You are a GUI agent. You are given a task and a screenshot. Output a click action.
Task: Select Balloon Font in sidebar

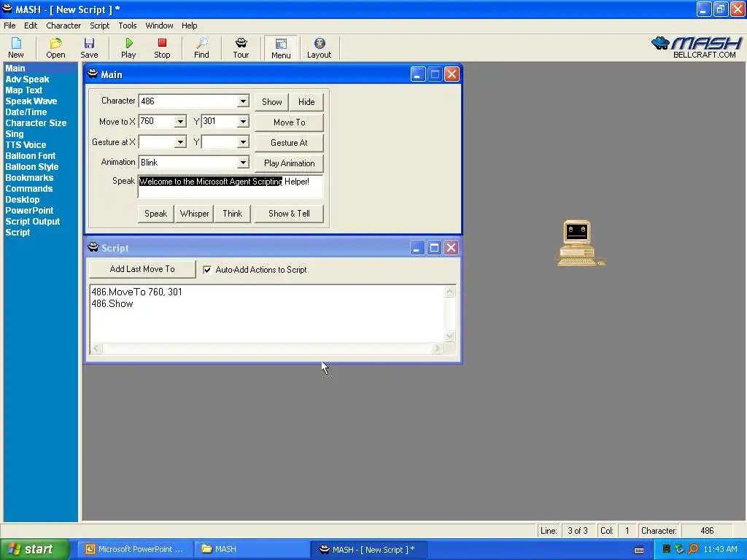[30, 156]
